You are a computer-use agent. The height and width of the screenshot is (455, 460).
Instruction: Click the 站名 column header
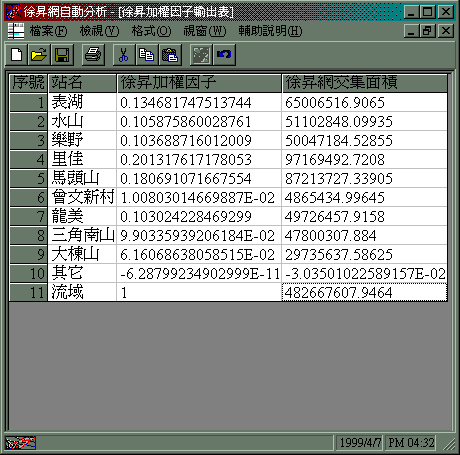point(82,83)
